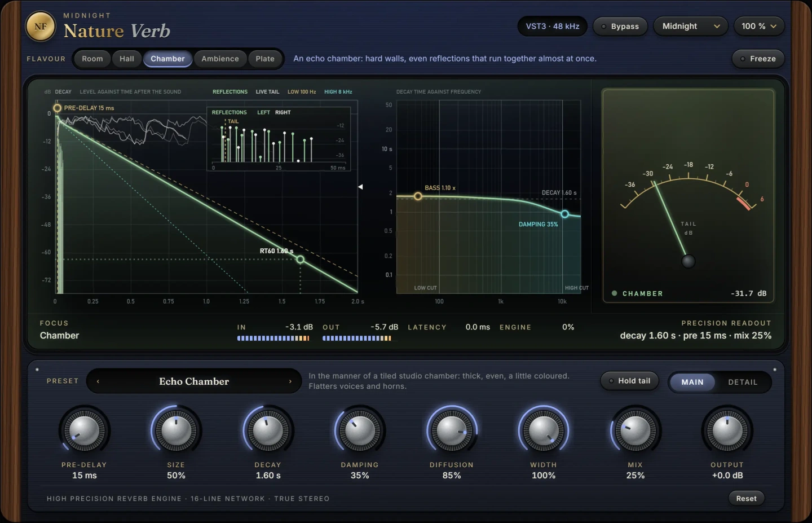Click the Width knob
Screen dimensions: 812x523
(x=544, y=431)
